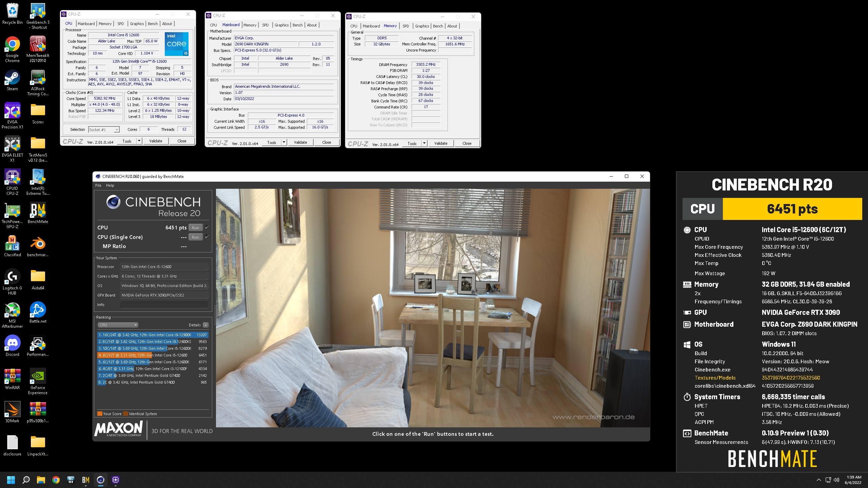The width and height of the screenshot is (868, 488).
Task: Open BenchMate desktop icon
Action: pyautogui.click(x=38, y=213)
